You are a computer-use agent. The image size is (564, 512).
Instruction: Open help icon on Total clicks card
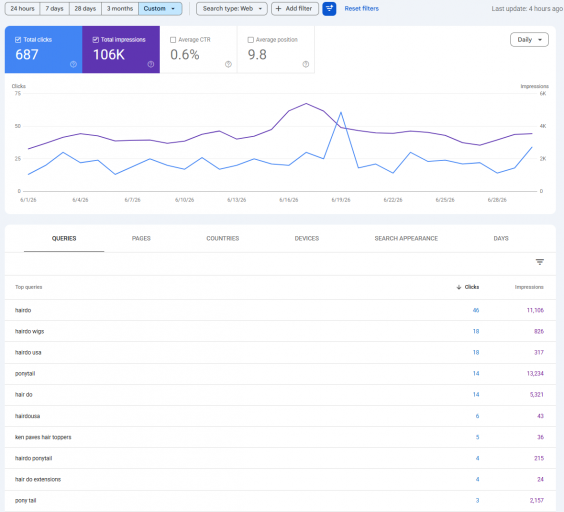point(73,64)
